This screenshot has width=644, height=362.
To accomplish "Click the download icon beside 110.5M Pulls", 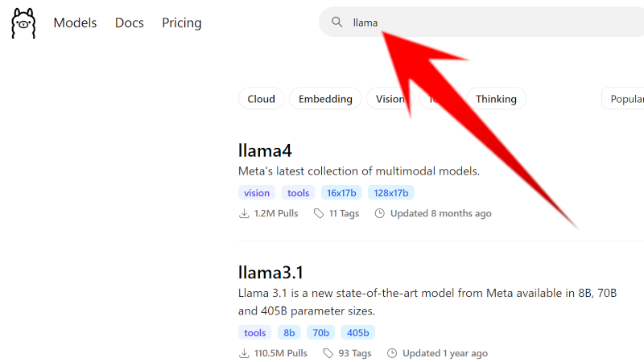I will click(244, 353).
